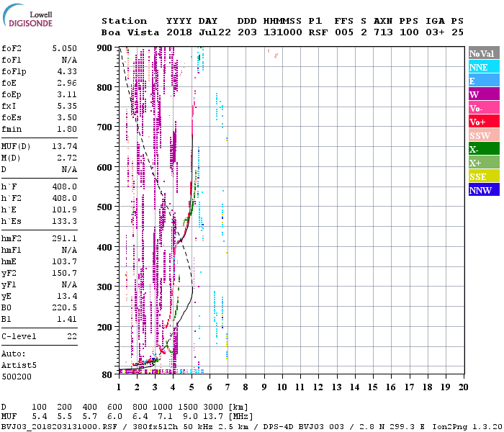The width and height of the screenshot is (504, 432).
Task: Click the Boa Vista station name
Action: 130,32
